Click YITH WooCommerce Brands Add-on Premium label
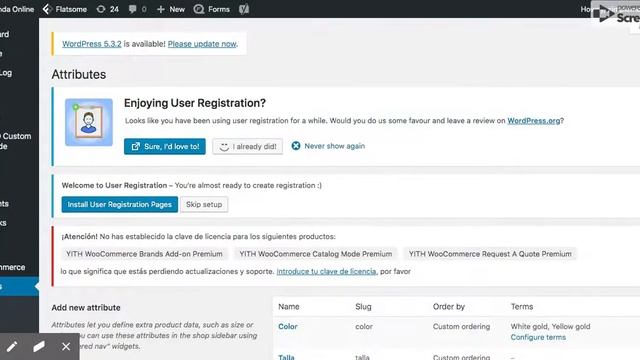Image resolution: width=640 pixels, height=360 pixels. tap(144, 254)
